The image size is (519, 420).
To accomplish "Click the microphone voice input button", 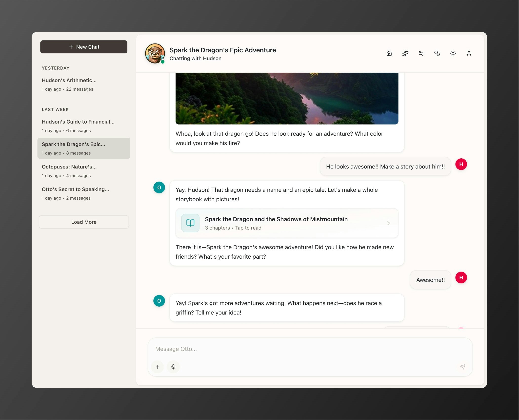I will pos(173,367).
